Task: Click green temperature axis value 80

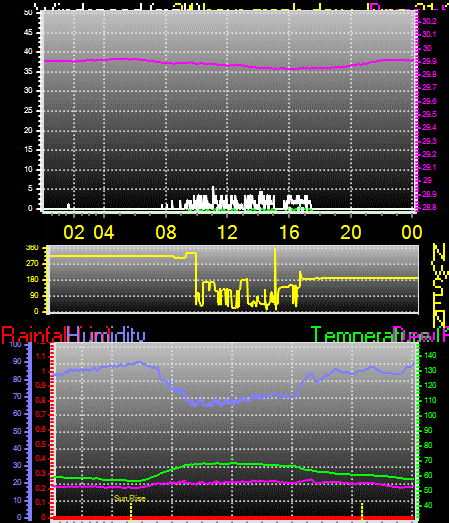Action: (428, 445)
